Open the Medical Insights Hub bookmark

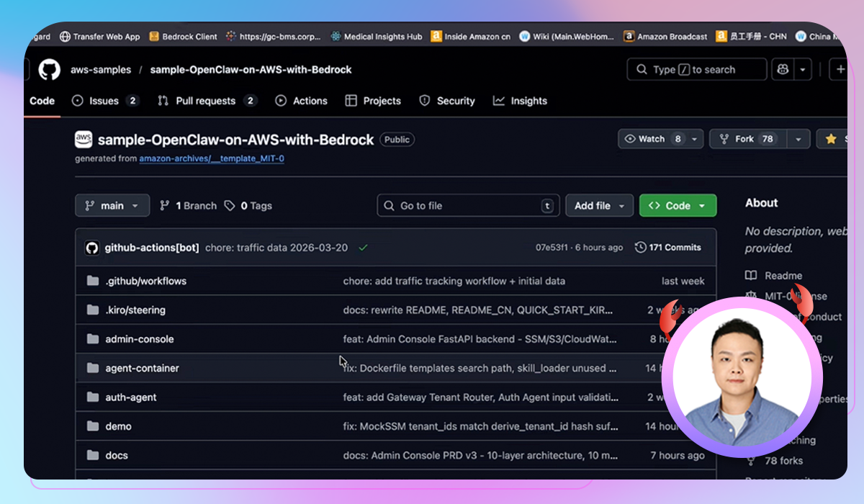376,37
